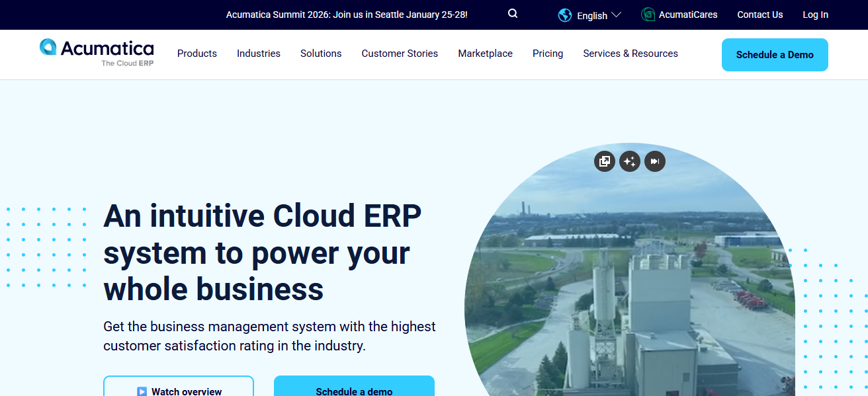The image size is (868, 396).
Task: Expand the Industries menu
Action: [x=259, y=54]
